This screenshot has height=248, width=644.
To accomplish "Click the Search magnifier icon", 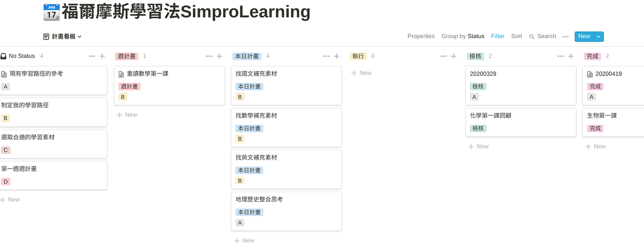I will 532,37.
